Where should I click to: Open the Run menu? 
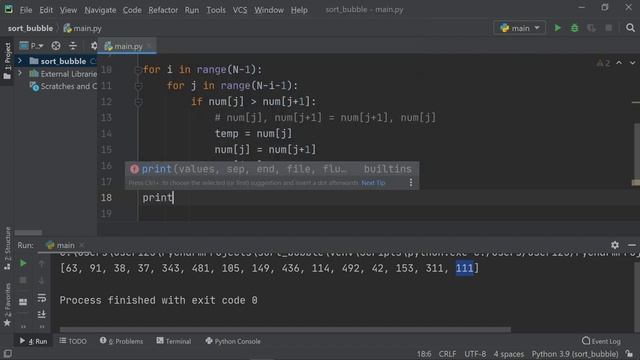tap(191, 9)
